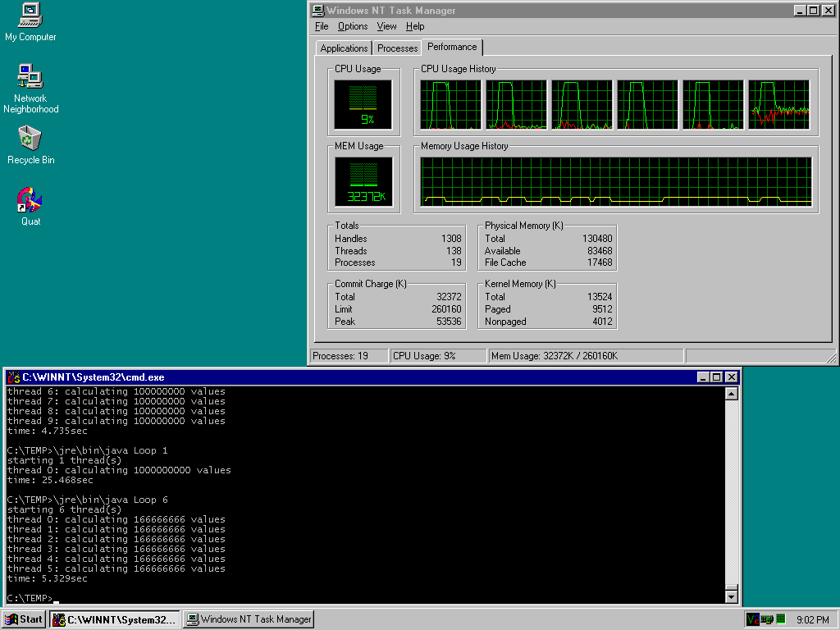Screen dimensions: 840x630
Task: Open the My Computer desktop icon
Action: pyautogui.click(x=30, y=15)
